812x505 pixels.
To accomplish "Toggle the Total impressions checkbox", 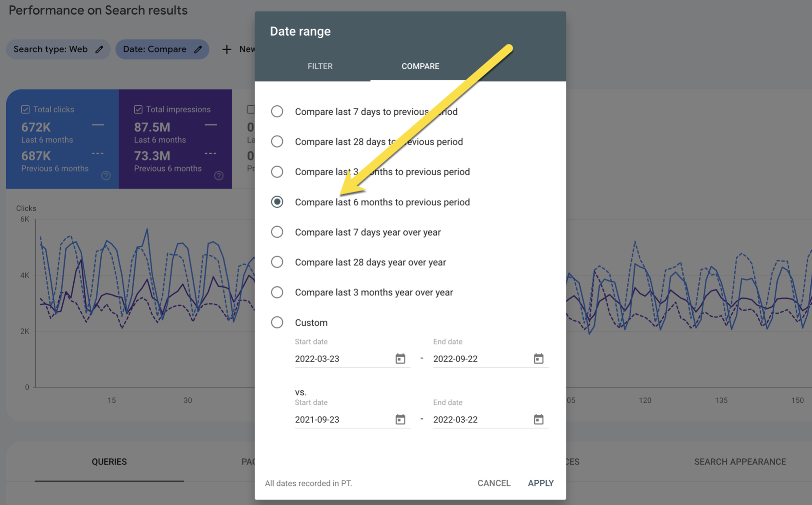I will [138, 109].
